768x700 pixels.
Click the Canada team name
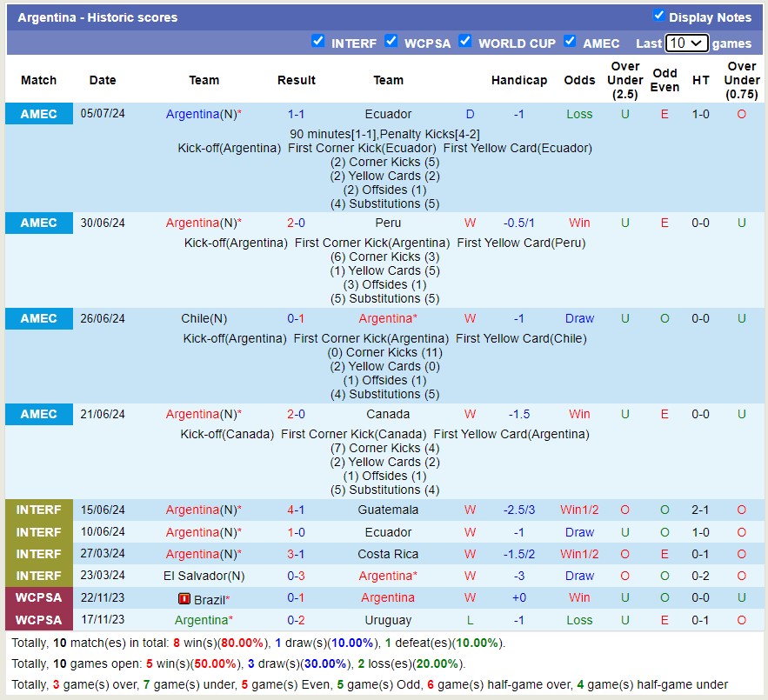click(388, 414)
